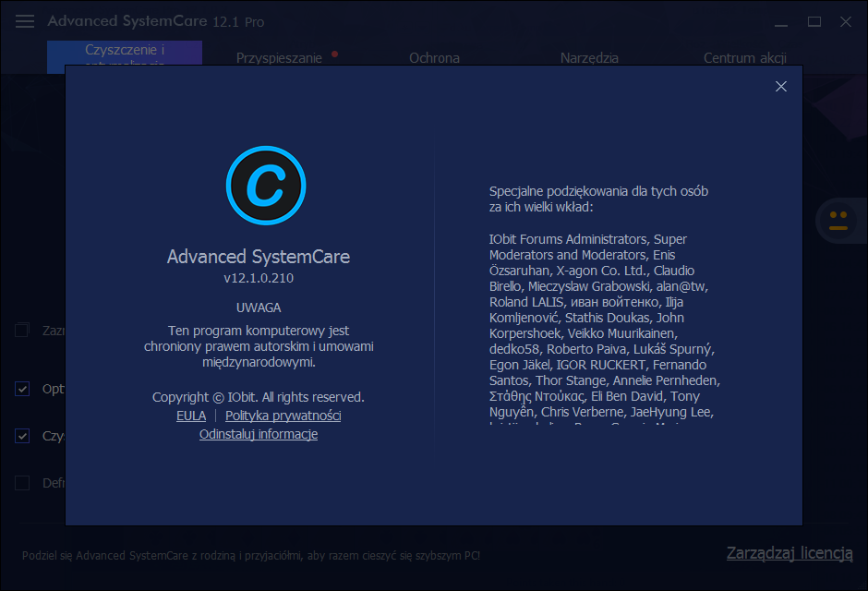
Task: Open the Polityka prywatności link
Action: (x=283, y=416)
